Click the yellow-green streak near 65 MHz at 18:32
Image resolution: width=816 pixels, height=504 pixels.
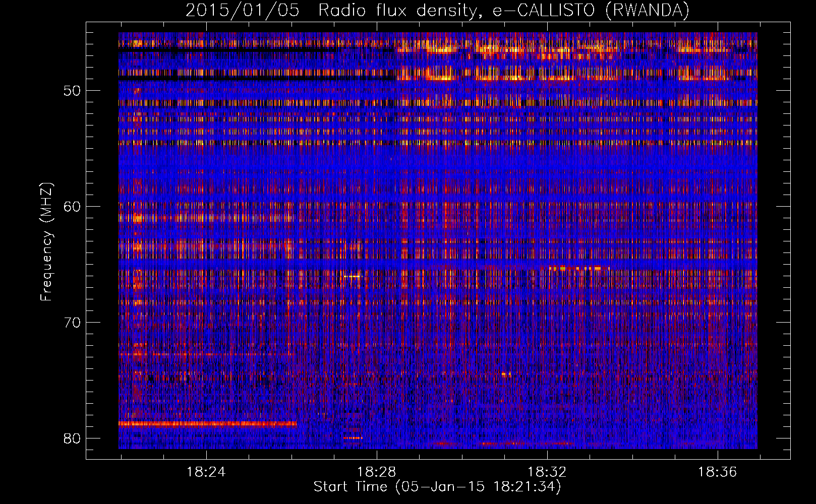pyautogui.click(x=579, y=268)
